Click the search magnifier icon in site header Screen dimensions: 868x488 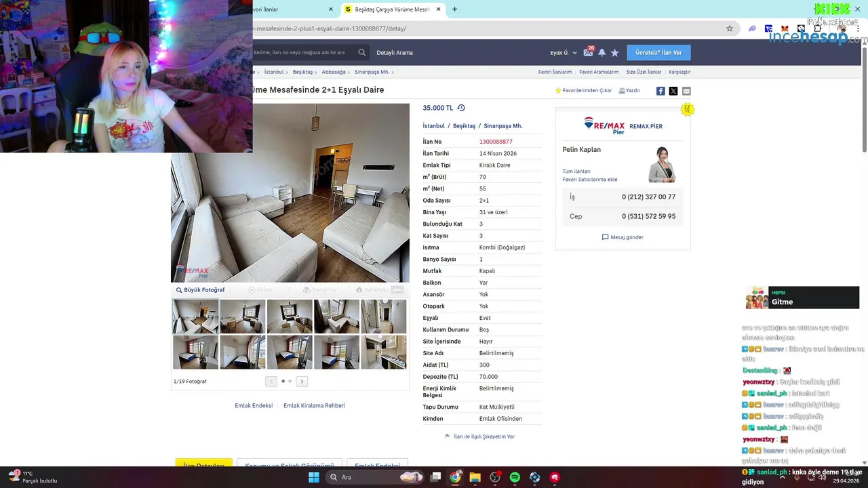click(x=362, y=52)
